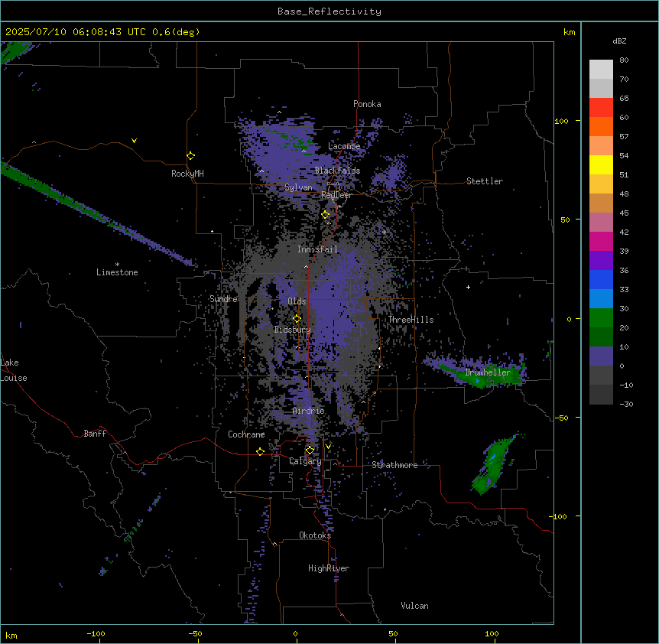Click the slate purple 0-10 dBZ swatch
This screenshot has width=659, height=644.
pos(601,356)
